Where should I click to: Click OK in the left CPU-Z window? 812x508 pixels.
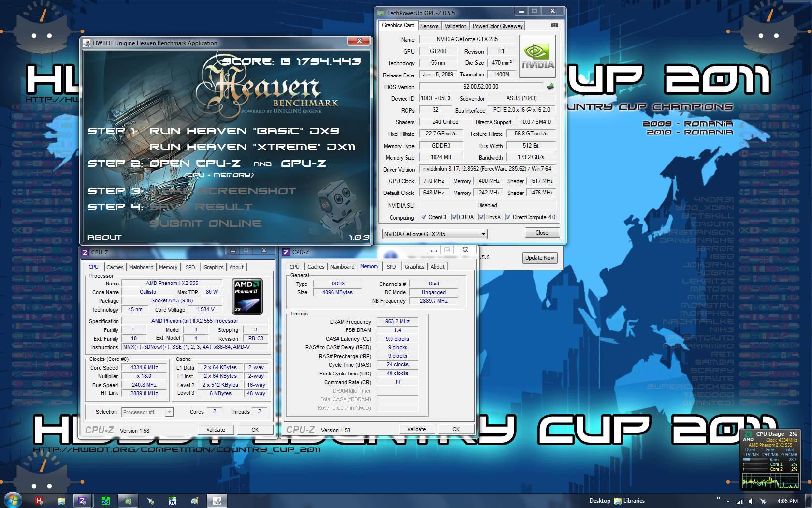pyautogui.click(x=255, y=430)
